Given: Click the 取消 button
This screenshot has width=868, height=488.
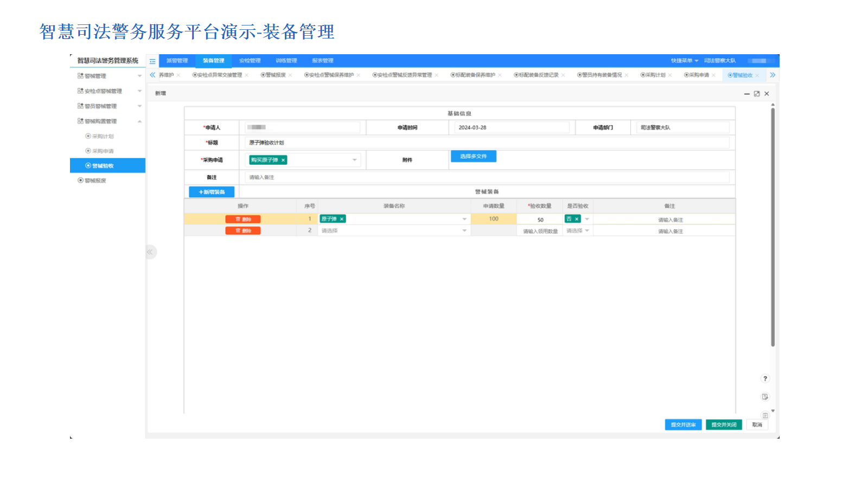Looking at the screenshot, I should (x=757, y=425).
